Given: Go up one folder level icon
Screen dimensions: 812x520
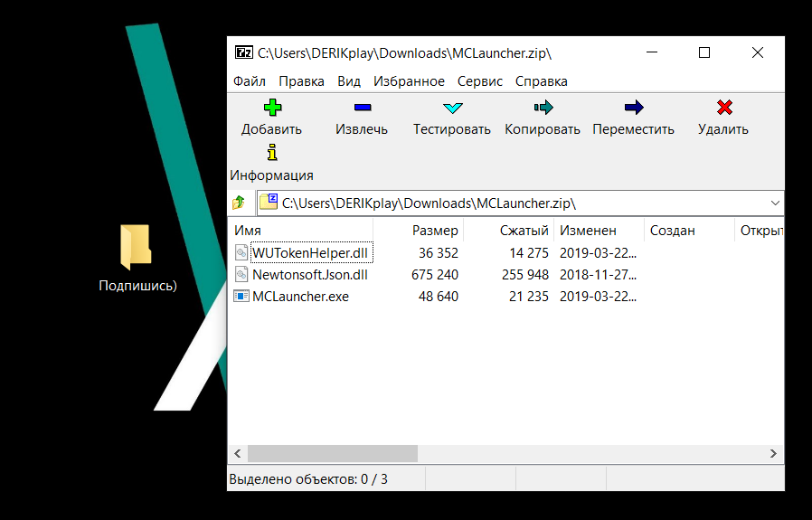Looking at the screenshot, I should (239, 203).
